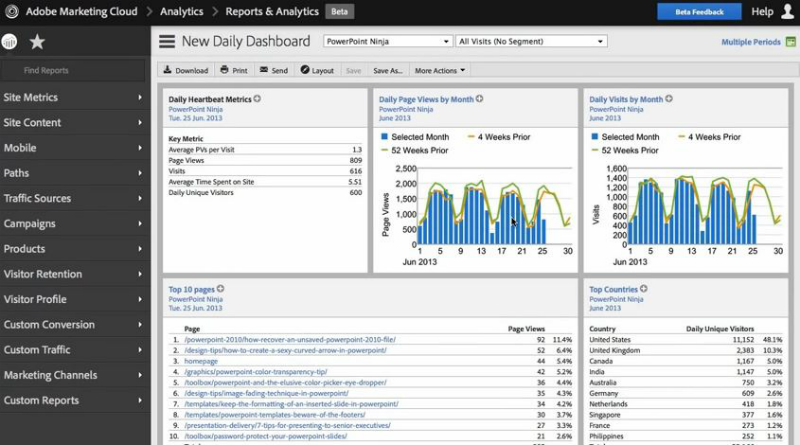Screen dimensions: 800x445
Task: Expand the Site Metrics sidebar menu
Action: [75, 97]
